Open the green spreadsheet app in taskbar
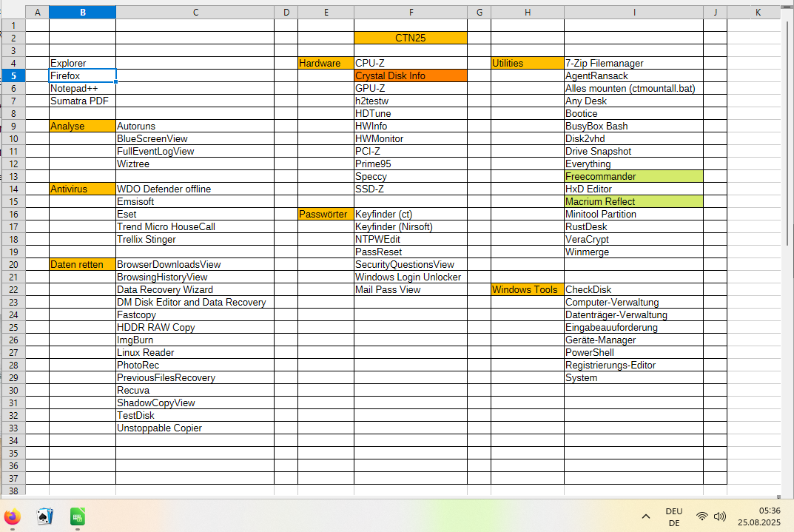This screenshot has width=794, height=532. pos(77,516)
